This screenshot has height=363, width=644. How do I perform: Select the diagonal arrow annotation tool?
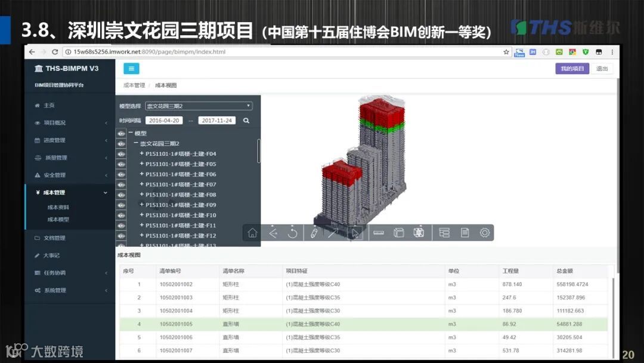point(333,233)
